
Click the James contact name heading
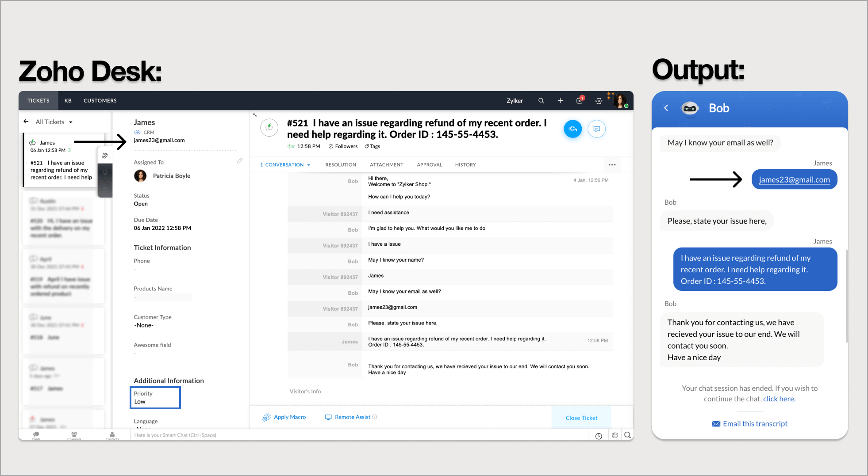(144, 122)
